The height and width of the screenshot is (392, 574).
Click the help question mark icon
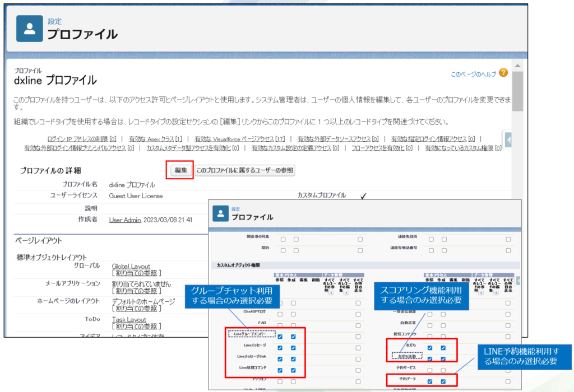pyautogui.click(x=503, y=73)
